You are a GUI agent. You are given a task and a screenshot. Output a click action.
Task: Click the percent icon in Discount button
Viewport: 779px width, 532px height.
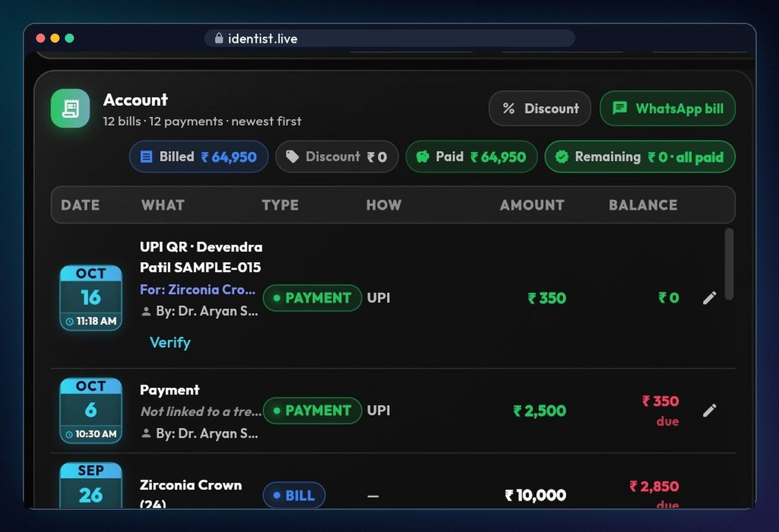pos(509,108)
